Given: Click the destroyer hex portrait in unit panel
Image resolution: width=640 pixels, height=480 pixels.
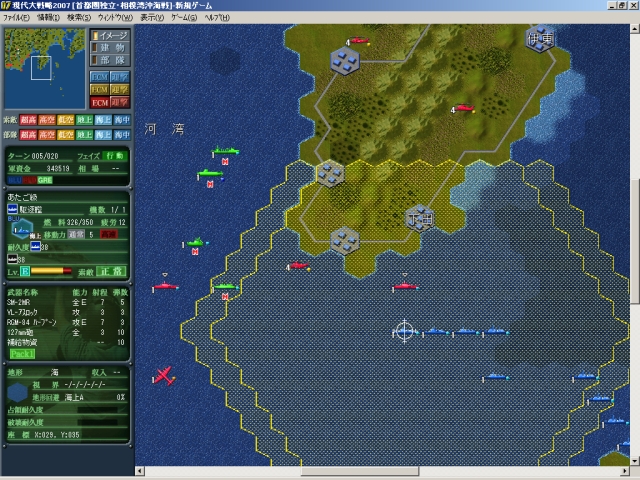Looking at the screenshot, I should (22, 229).
